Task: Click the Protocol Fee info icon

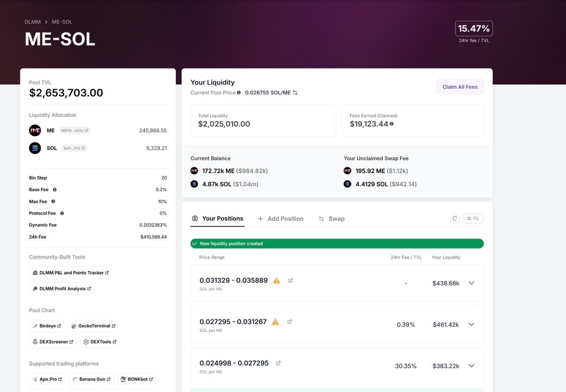Action: pos(62,213)
